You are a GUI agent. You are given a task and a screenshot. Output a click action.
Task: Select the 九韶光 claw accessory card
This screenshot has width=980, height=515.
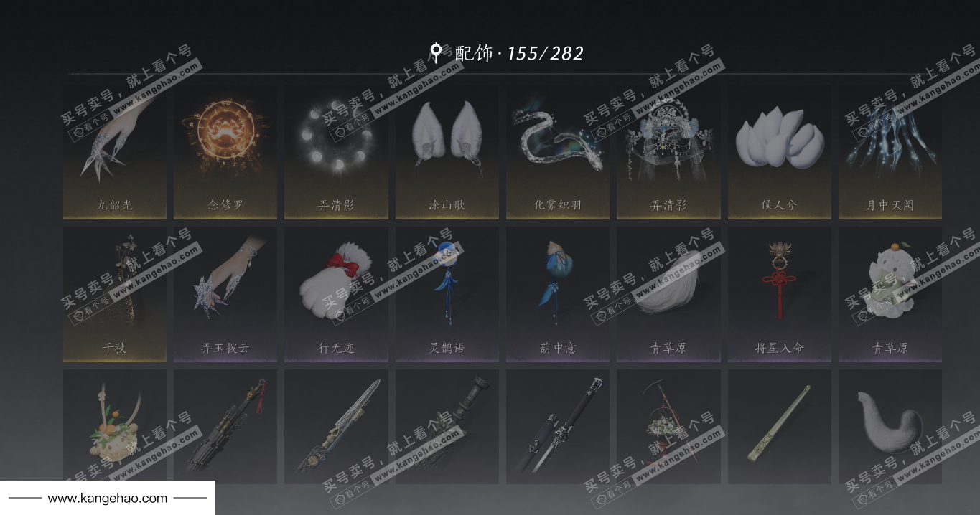[115, 153]
